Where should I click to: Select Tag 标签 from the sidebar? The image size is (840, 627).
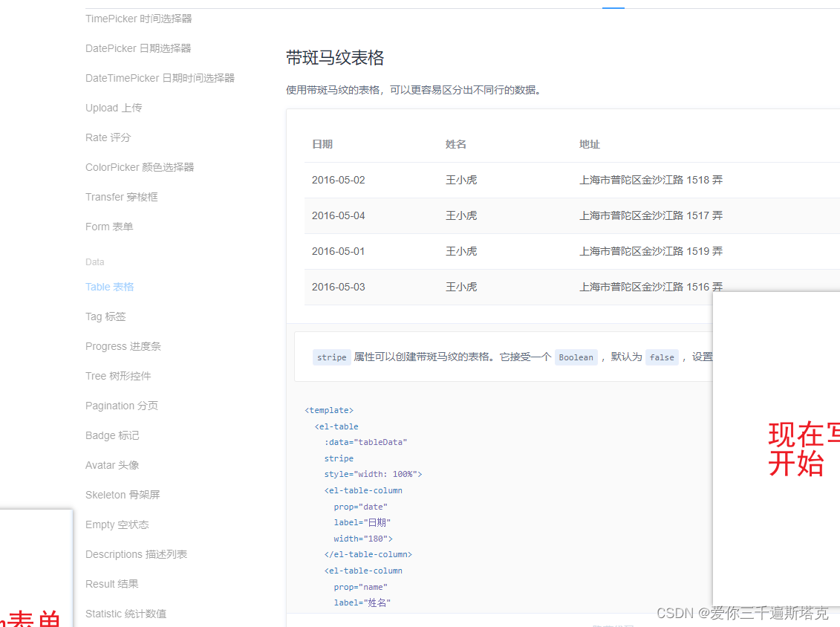105,316
